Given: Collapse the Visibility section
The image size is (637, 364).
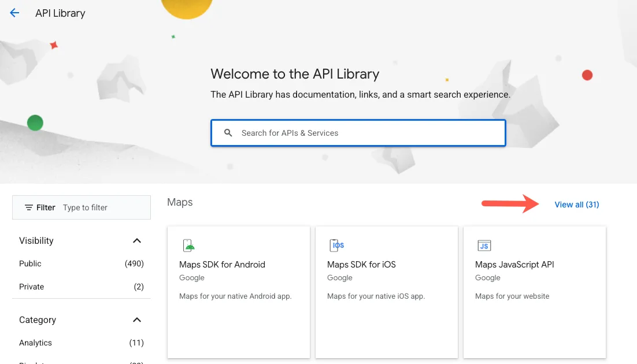Looking at the screenshot, I should 137,240.
